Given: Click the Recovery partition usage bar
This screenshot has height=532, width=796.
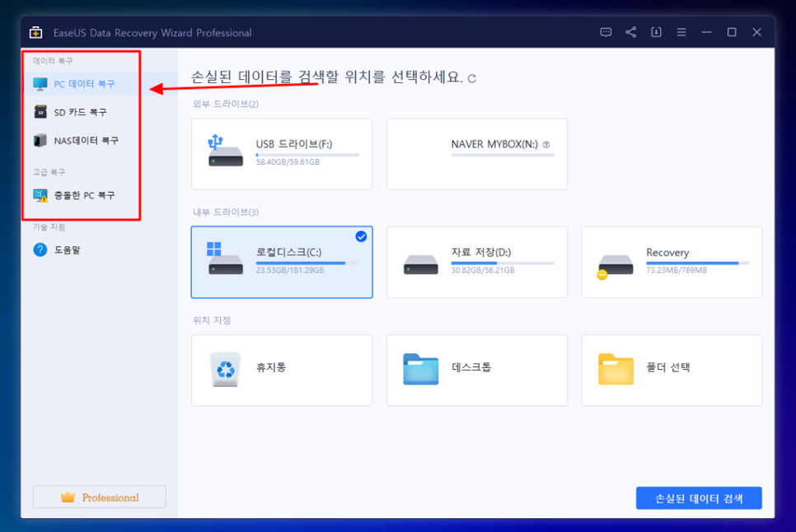Looking at the screenshot, I should tap(697, 264).
